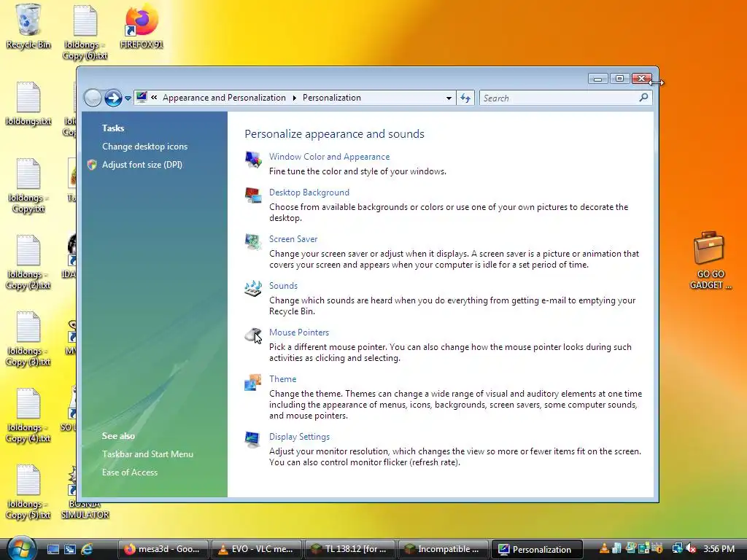Screen dimensions: 747x560
Task: Select the loldongs - Copy (3).txt file
Action: click(x=28, y=338)
